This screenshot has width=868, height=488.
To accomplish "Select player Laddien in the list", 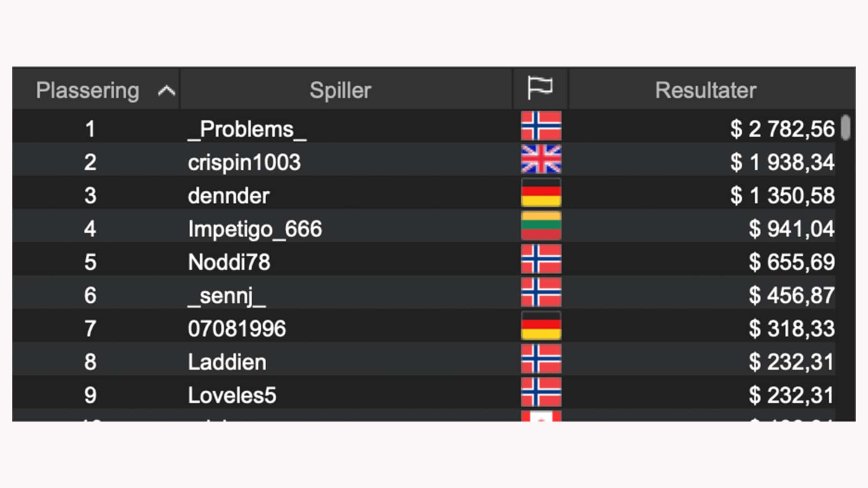I will click(x=227, y=362).
